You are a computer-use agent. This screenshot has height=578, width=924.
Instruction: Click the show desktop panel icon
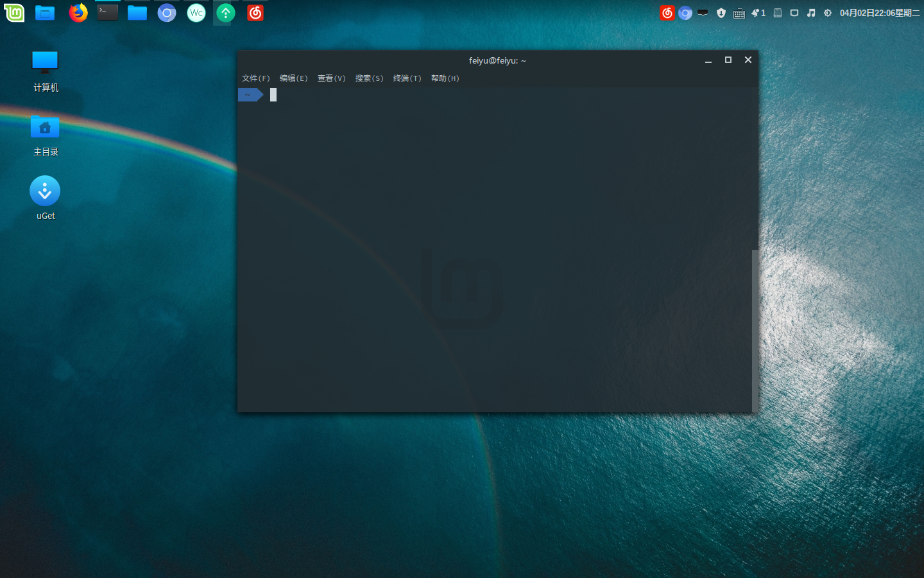click(x=45, y=12)
